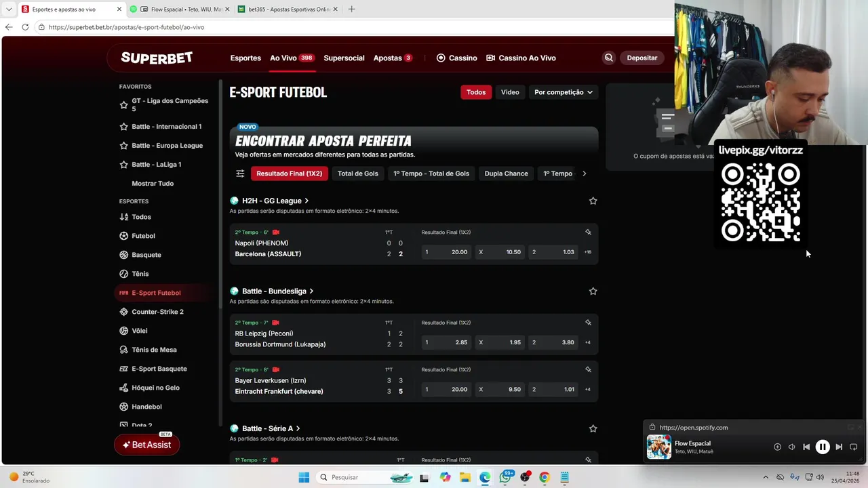Select Resultado Final (1X2) market filter
Image resolution: width=868 pixels, height=488 pixels.
(290, 174)
